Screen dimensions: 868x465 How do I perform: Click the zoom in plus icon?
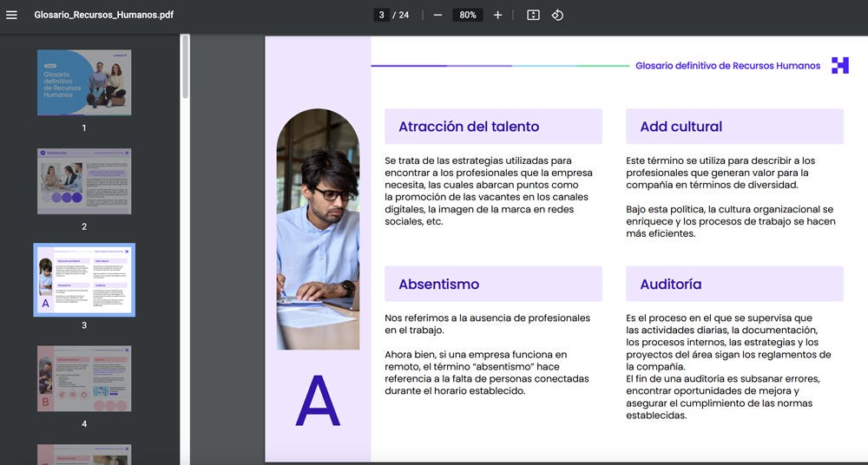(497, 15)
